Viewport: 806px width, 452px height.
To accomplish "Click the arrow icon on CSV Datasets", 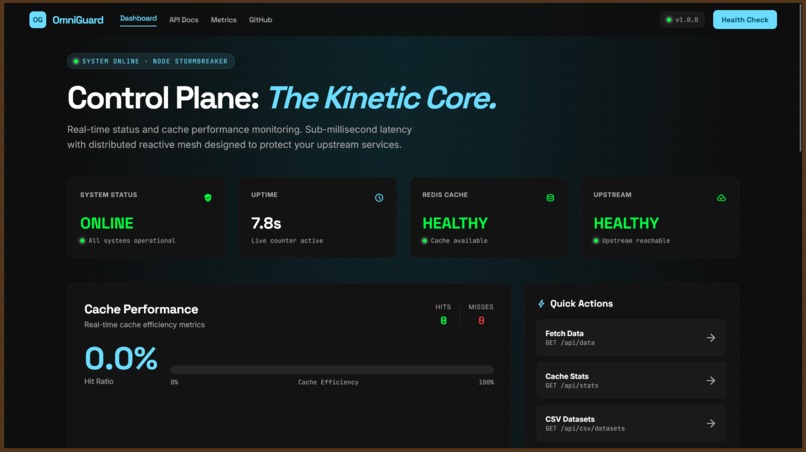I will coord(711,423).
